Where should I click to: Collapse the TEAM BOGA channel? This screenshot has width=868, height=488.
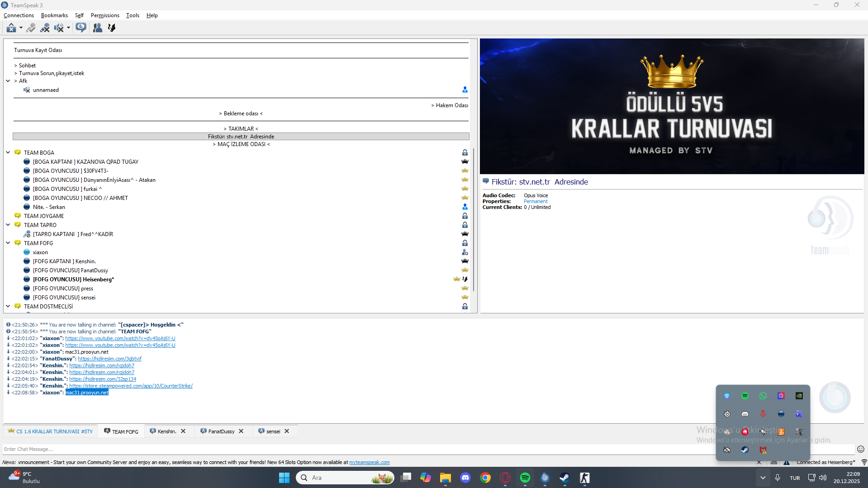pyautogui.click(x=8, y=152)
